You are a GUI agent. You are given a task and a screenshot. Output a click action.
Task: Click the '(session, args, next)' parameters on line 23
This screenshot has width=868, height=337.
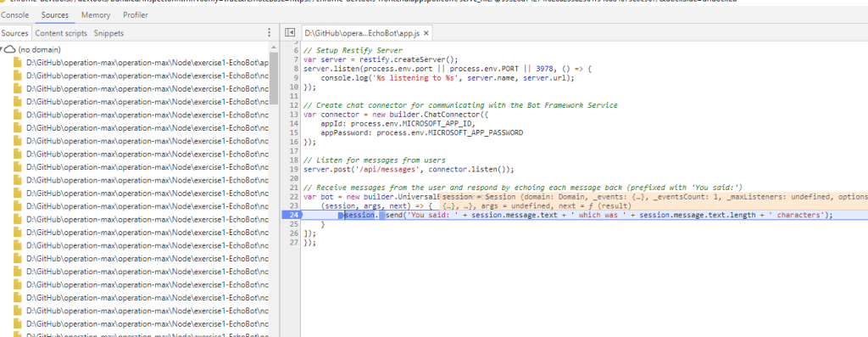[366, 205]
